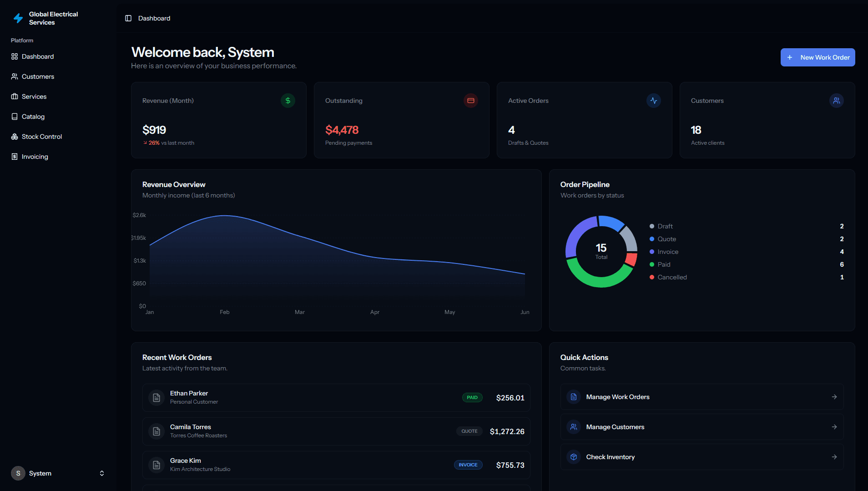Click the Manage Work Orders document icon

coord(574,397)
